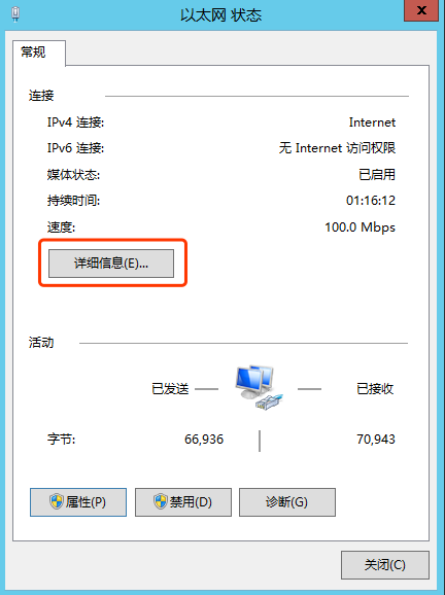Click the 以太网 状态 window title

pos(221,15)
